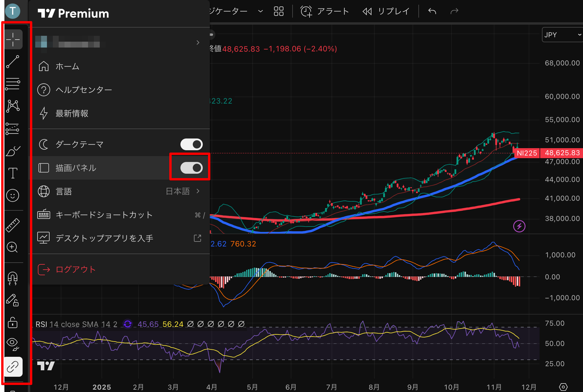Screen dimensions: 583x392
Task: Toggle the ダークテーマ switch
Action: coord(191,144)
